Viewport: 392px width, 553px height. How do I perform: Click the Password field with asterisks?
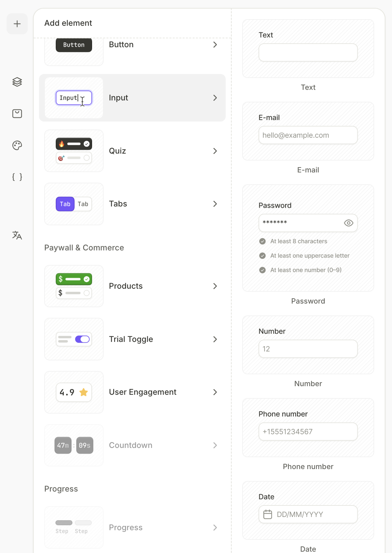308,223
